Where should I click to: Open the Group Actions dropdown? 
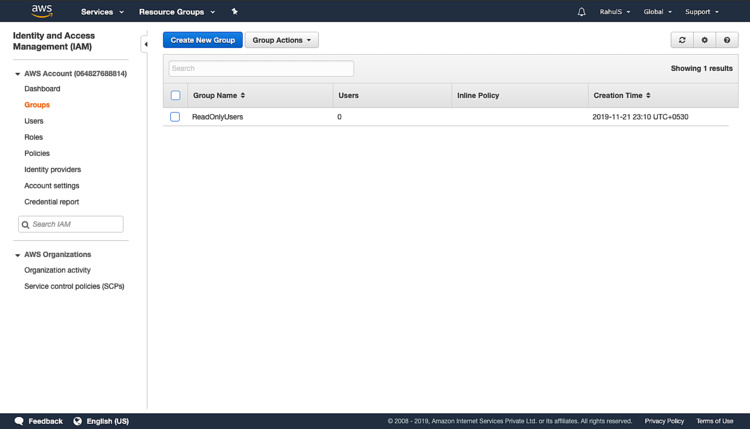281,40
